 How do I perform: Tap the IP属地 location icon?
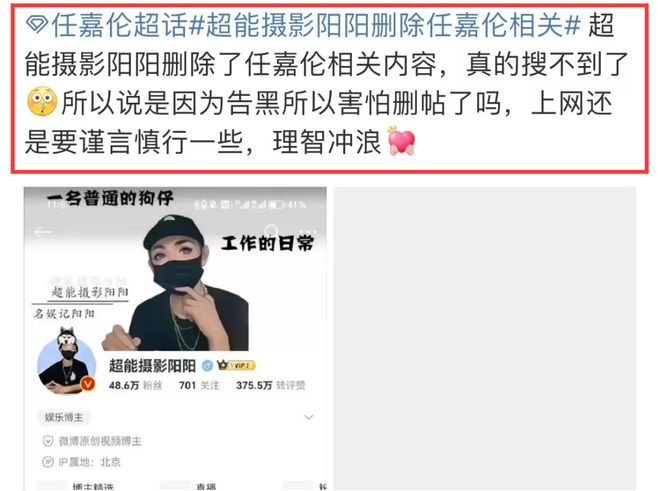point(48,462)
